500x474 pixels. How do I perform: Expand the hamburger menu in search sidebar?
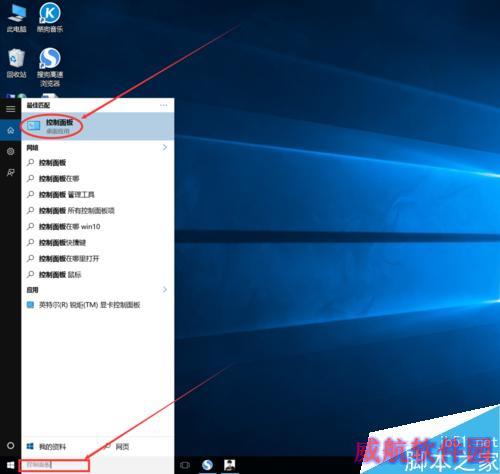11,109
